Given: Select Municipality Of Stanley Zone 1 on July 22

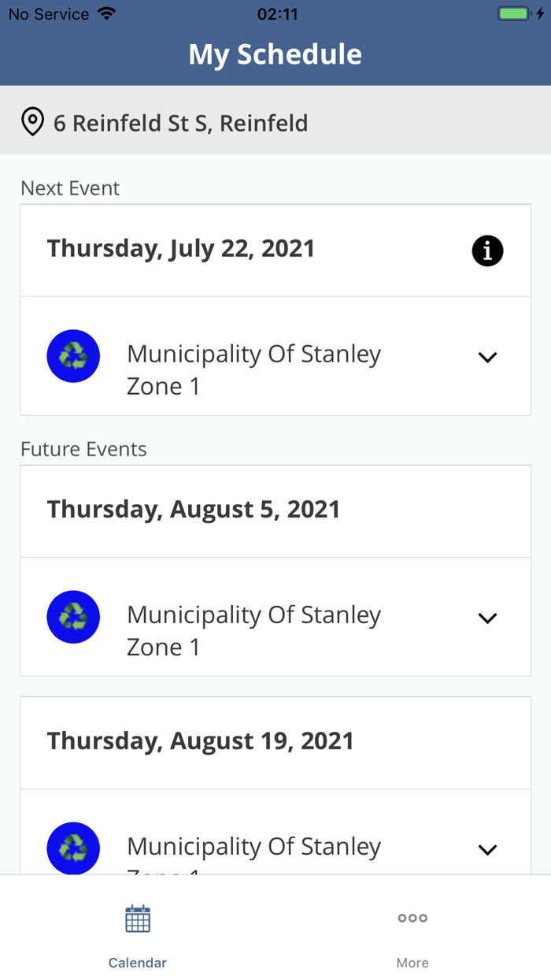Looking at the screenshot, I should (x=253, y=370).
